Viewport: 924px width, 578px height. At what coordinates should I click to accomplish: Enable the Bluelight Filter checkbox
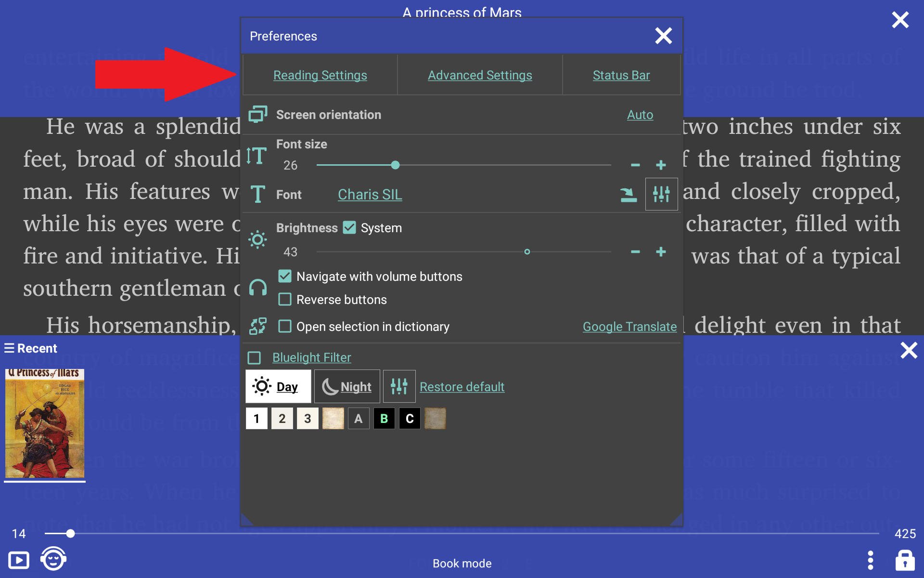pos(254,357)
